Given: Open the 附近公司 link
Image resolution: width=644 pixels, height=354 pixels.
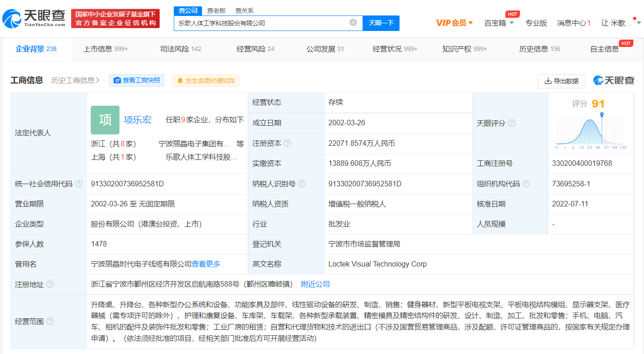Looking at the screenshot, I should 315,284.
